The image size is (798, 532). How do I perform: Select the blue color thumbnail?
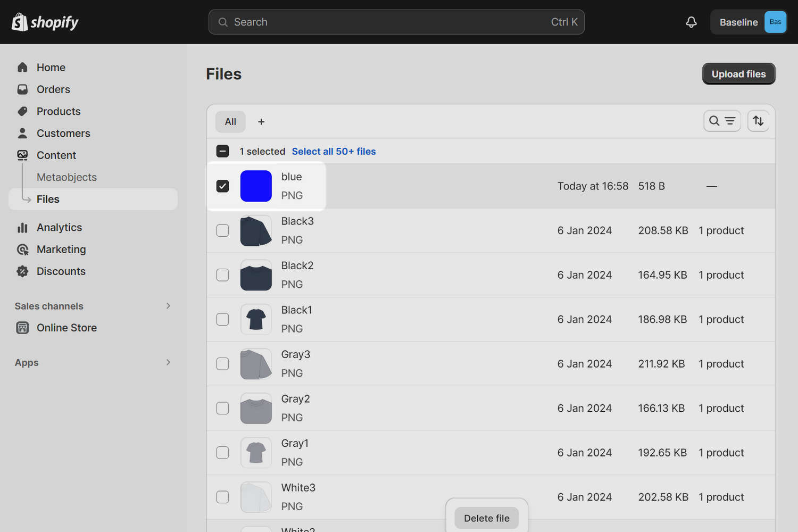coord(256,186)
